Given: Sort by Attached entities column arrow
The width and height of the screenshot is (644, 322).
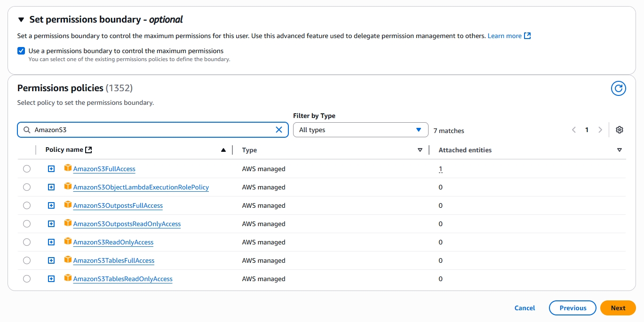Looking at the screenshot, I should click(620, 150).
